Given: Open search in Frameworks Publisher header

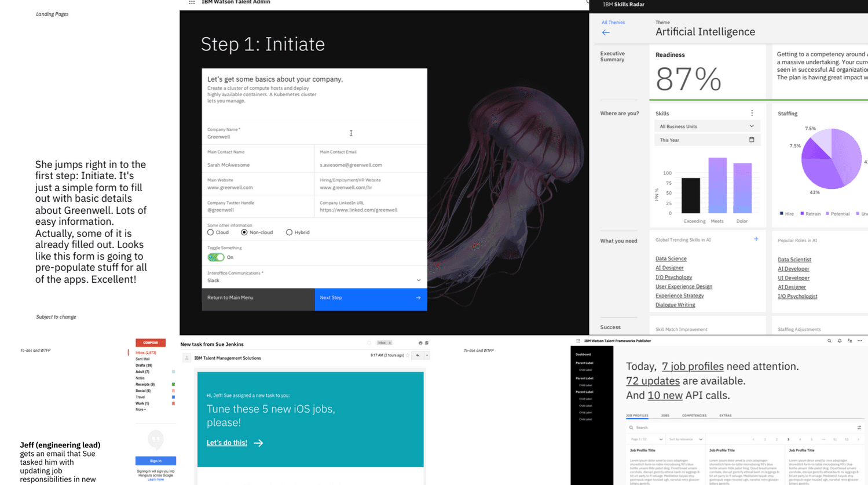Looking at the screenshot, I should (x=829, y=341).
